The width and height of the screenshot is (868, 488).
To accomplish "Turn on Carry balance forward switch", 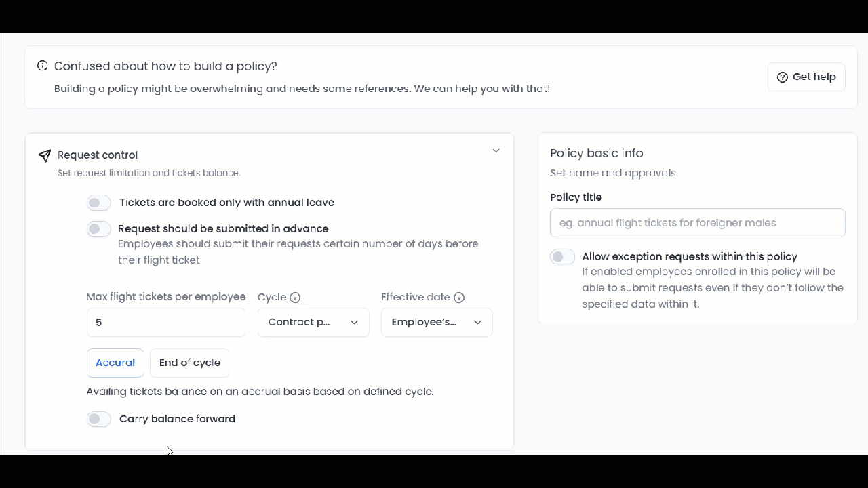I will pyautogui.click(x=99, y=420).
